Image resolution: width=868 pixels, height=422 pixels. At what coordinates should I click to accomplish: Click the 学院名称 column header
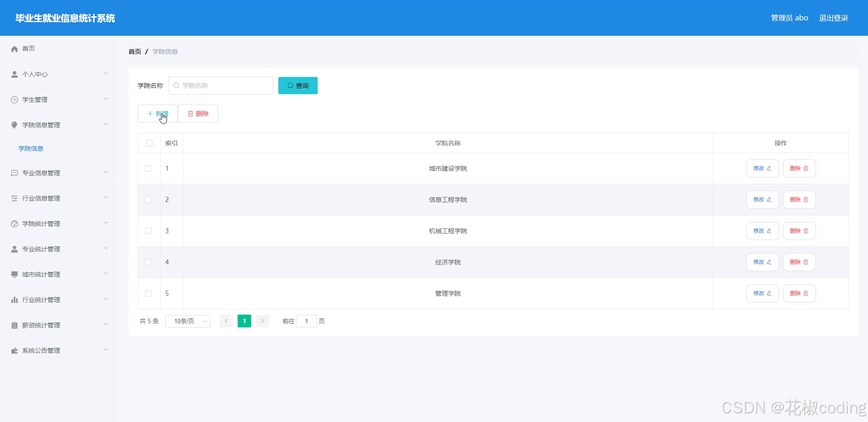(x=448, y=143)
